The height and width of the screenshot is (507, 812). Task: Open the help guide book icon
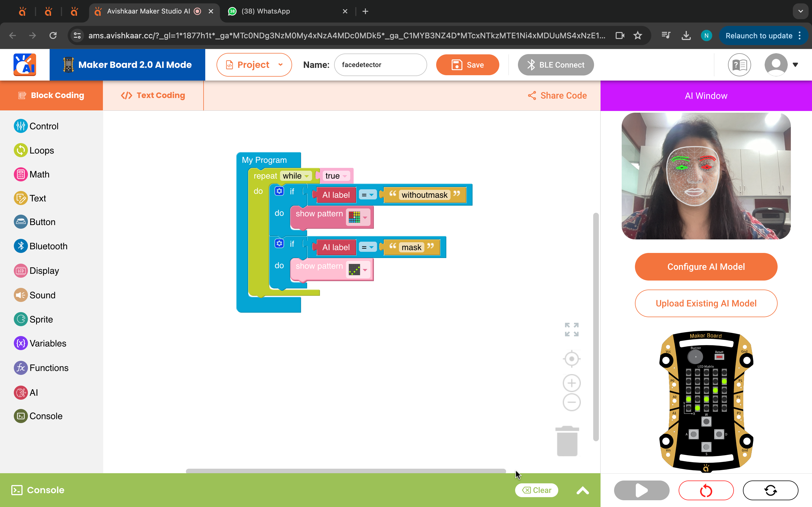739,65
